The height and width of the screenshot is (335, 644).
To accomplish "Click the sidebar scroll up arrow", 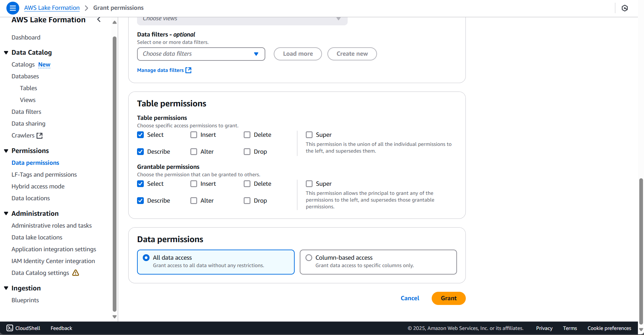I will 115,22.
